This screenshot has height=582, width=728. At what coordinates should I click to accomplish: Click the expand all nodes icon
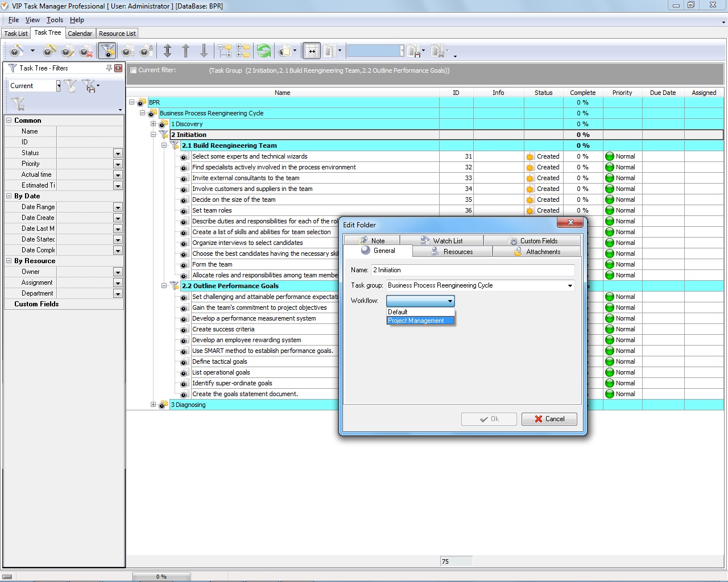tap(225, 51)
